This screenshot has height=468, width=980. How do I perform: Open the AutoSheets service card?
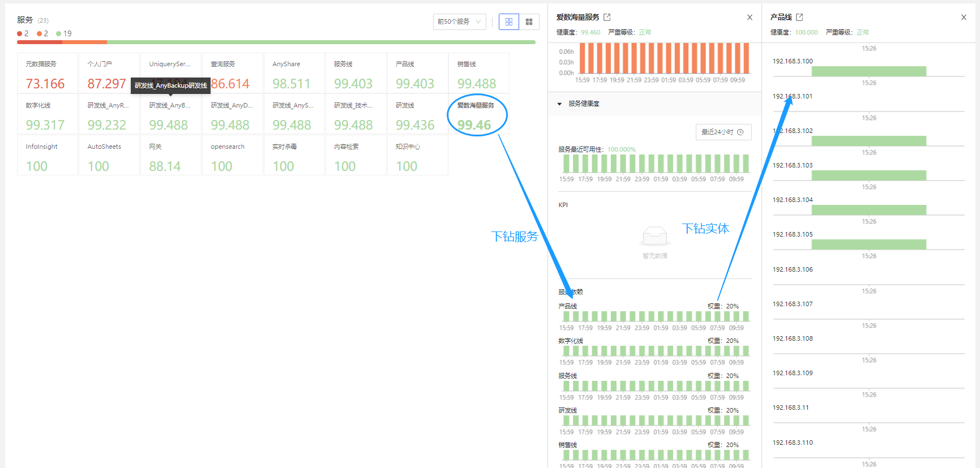pyautogui.click(x=109, y=156)
